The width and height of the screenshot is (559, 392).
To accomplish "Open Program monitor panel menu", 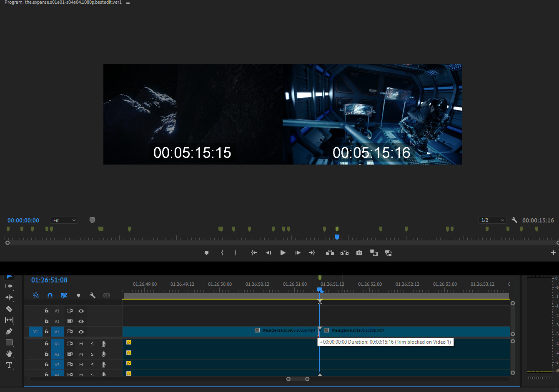I will pos(128,2).
